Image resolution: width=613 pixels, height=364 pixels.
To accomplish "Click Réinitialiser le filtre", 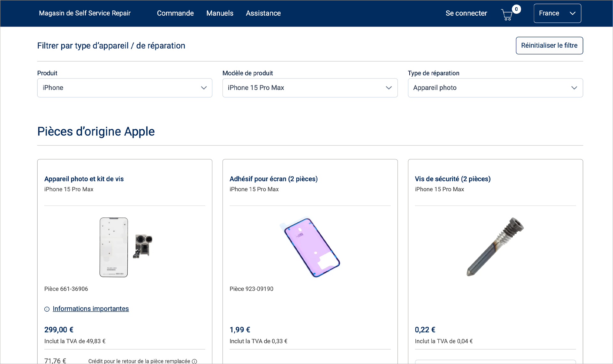I will coord(549,45).
